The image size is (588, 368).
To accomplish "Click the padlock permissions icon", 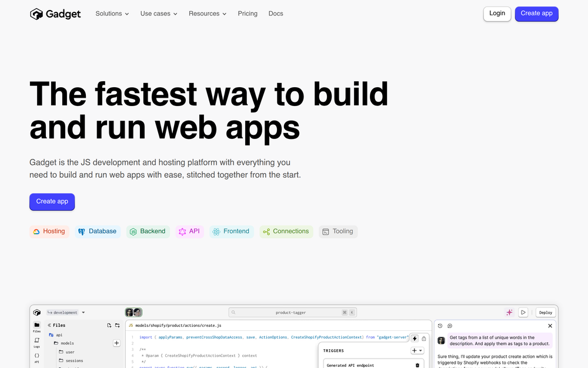I will coord(424,339).
